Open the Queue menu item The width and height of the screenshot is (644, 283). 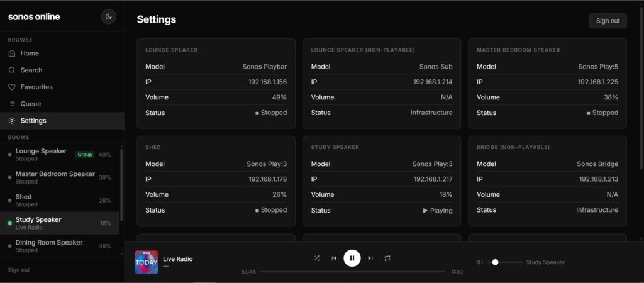pos(62,104)
